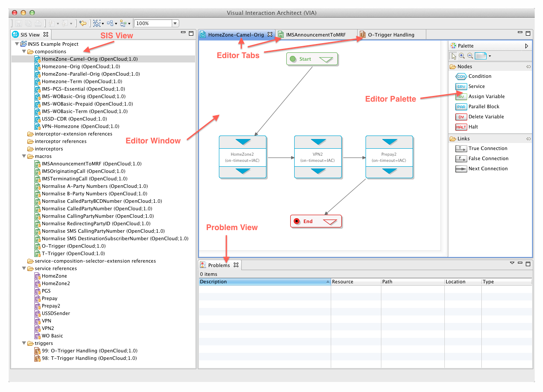
Task: Activate the palette selection arrow tool
Action: point(454,56)
